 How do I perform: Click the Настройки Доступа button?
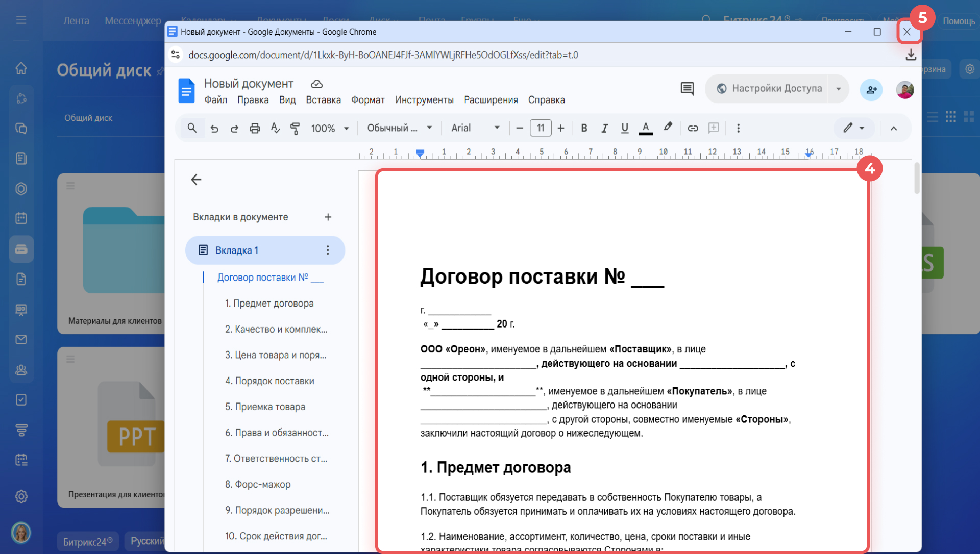click(x=770, y=89)
